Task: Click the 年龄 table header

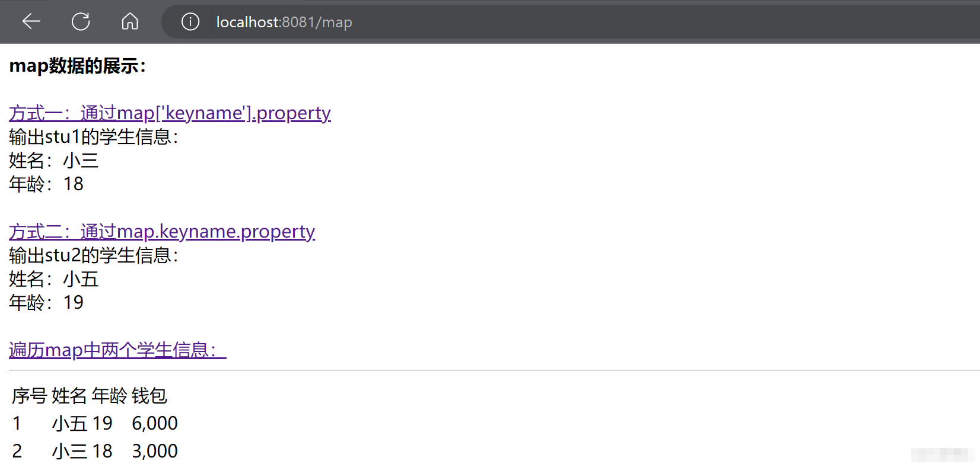Action: click(x=109, y=395)
